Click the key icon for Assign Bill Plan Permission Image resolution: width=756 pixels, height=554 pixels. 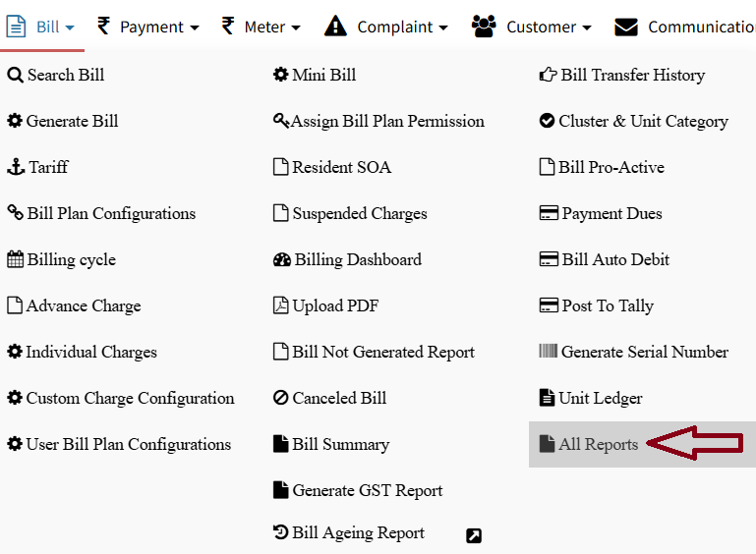[x=281, y=120]
